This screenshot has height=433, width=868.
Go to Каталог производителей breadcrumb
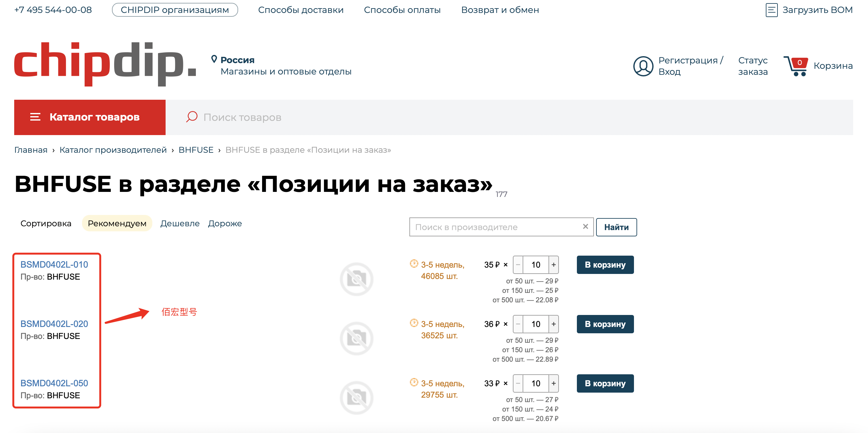tap(113, 150)
